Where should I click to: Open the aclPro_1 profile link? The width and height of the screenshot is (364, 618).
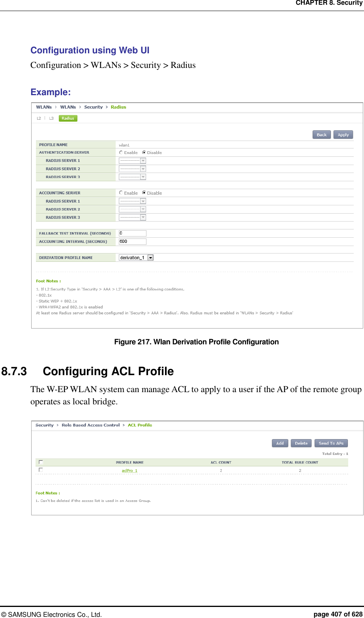point(129,470)
